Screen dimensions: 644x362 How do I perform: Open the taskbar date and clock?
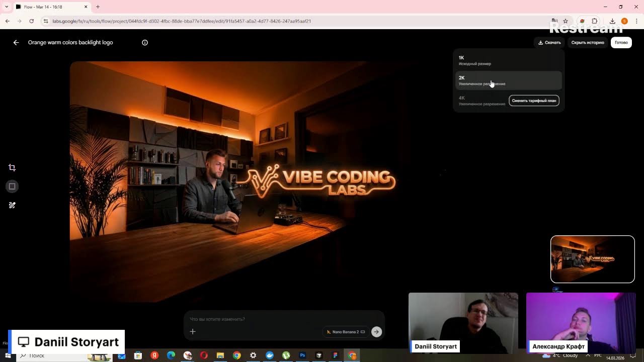[615, 357]
